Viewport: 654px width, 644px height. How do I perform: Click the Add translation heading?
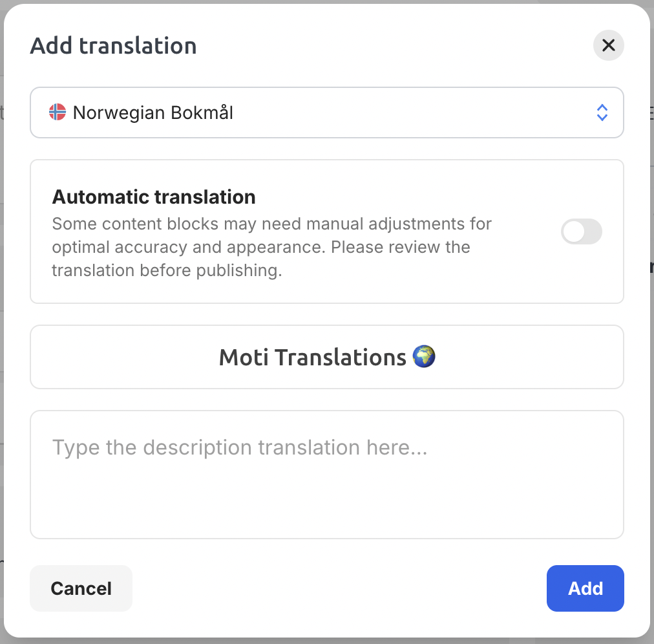[113, 45]
